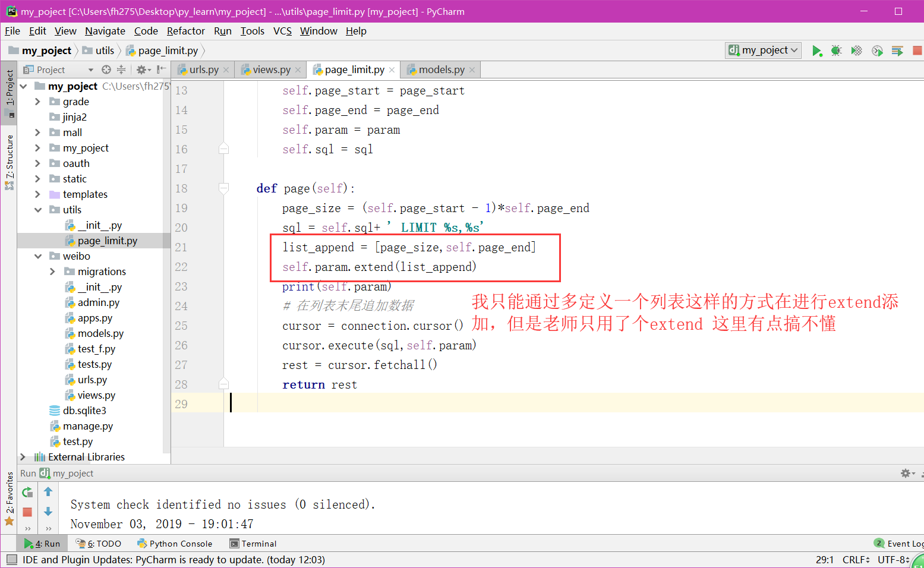Run with coverage from the main toolbar
This screenshot has height=568, width=924.
[856, 51]
